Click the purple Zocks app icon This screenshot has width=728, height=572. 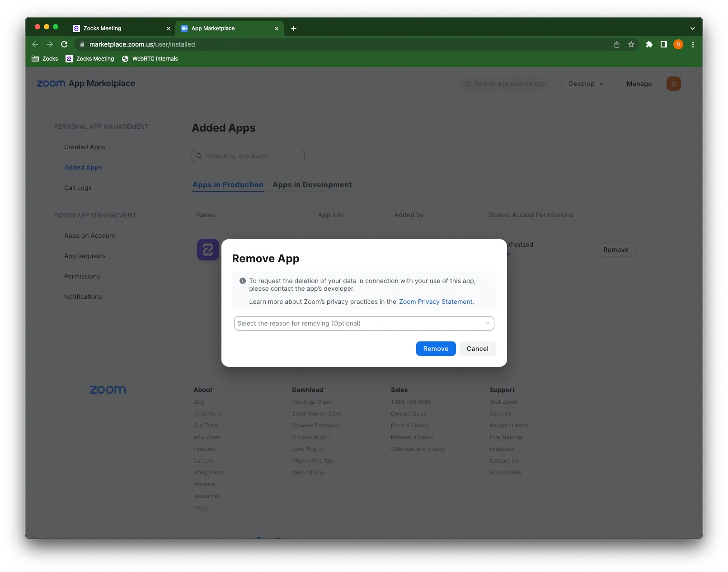(208, 250)
